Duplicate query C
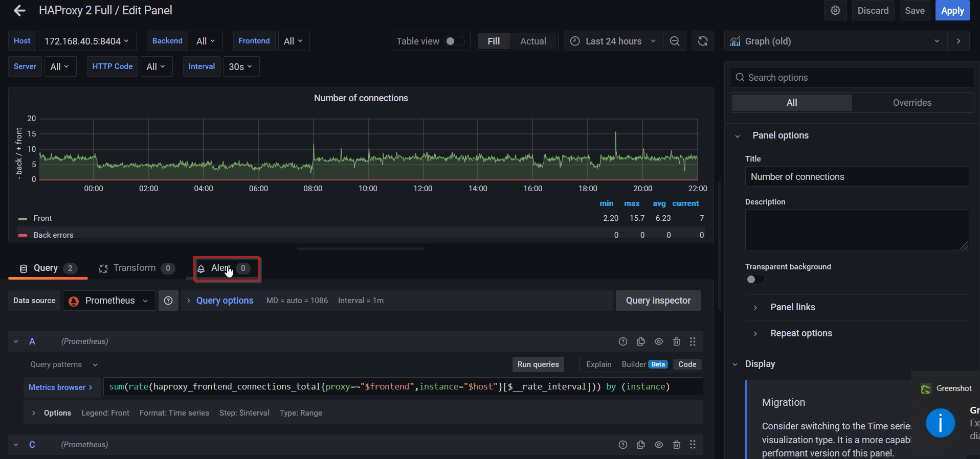 641,445
